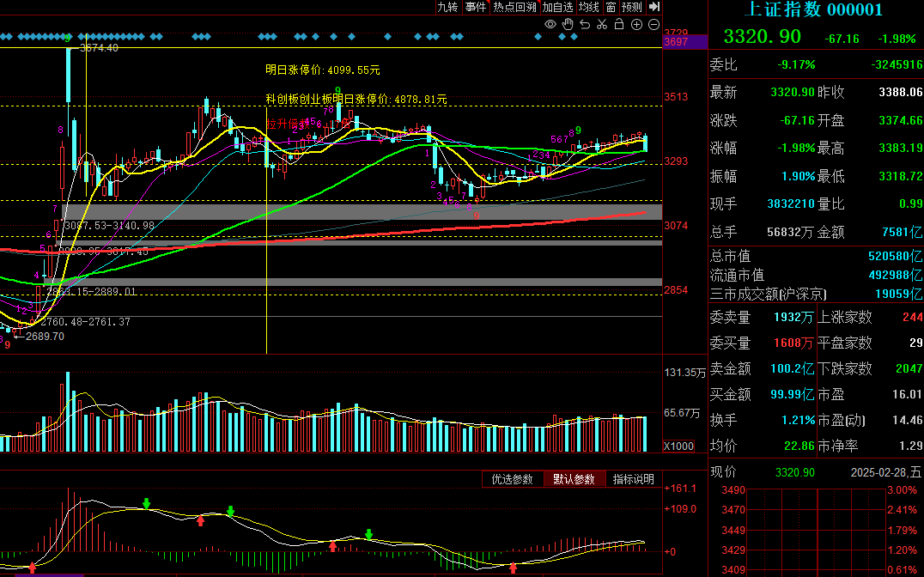This screenshot has height=577, width=924.
Task: Click the undo arrow icon
Action: pos(585,25)
